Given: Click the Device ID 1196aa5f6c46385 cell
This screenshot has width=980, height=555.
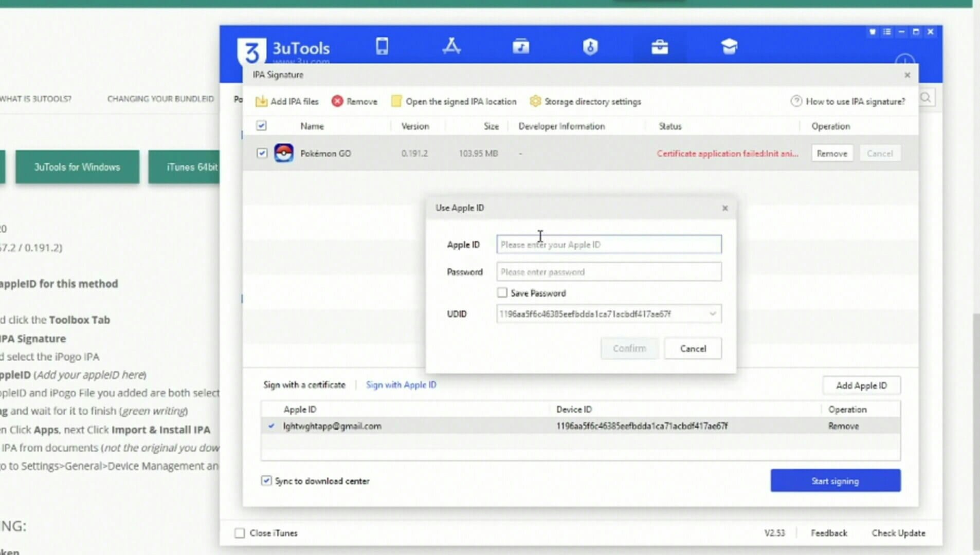Looking at the screenshot, I should click(x=642, y=426).
